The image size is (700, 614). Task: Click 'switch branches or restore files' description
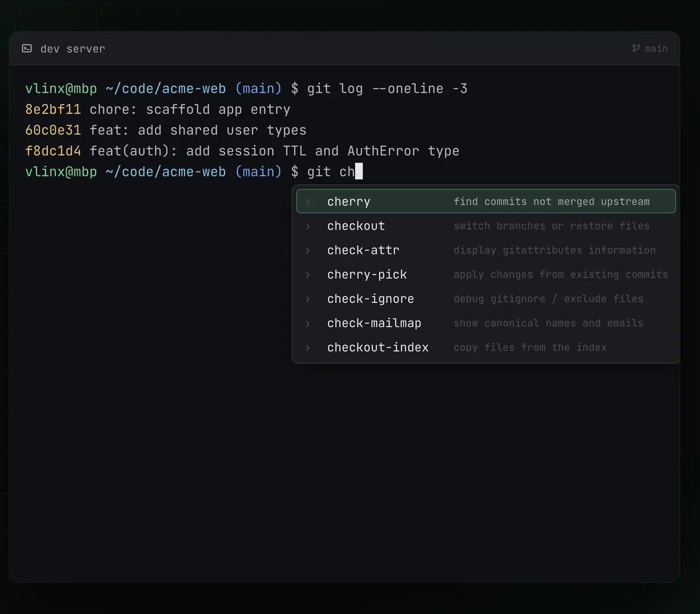click(552, 226)
